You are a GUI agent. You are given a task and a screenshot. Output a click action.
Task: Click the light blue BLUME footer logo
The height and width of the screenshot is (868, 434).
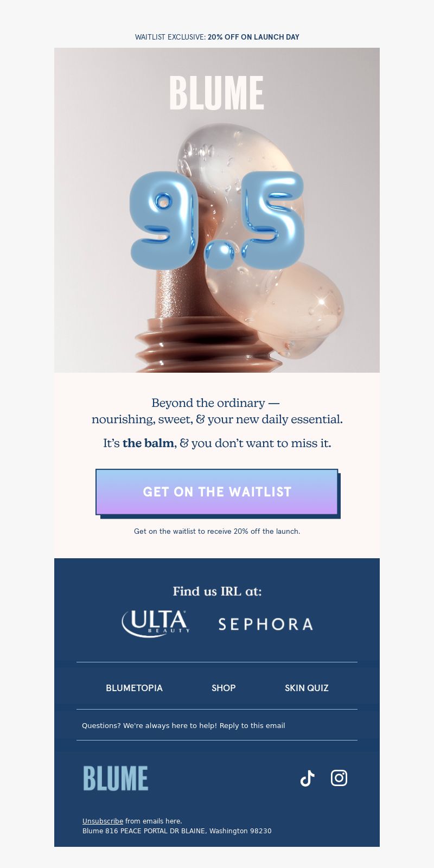pos(116,778)
